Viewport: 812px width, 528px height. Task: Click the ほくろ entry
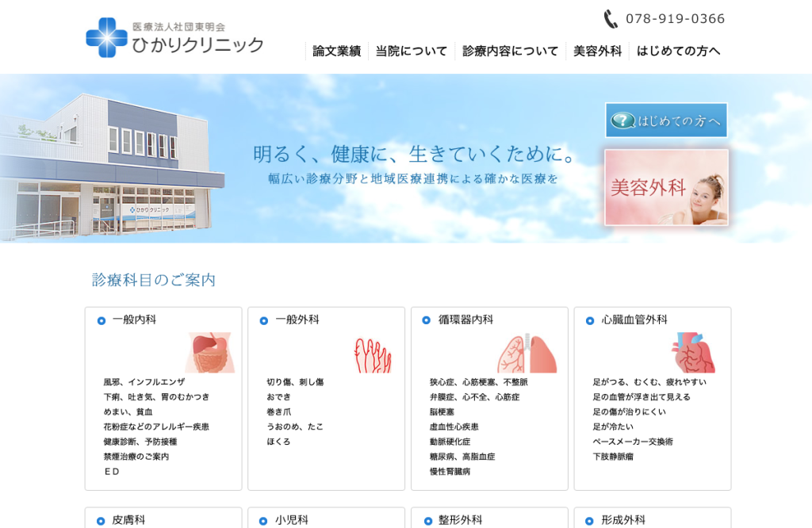click(278, 442)
